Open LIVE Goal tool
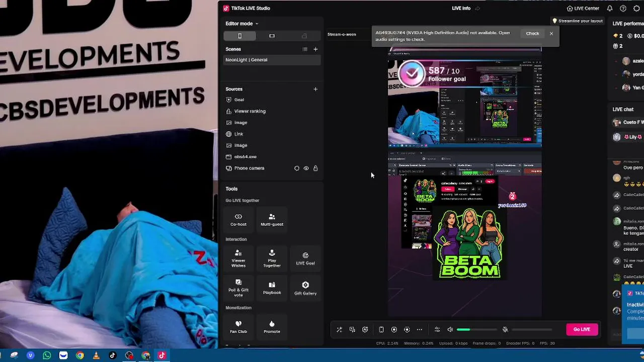644x362 pixels. (305, 258)
